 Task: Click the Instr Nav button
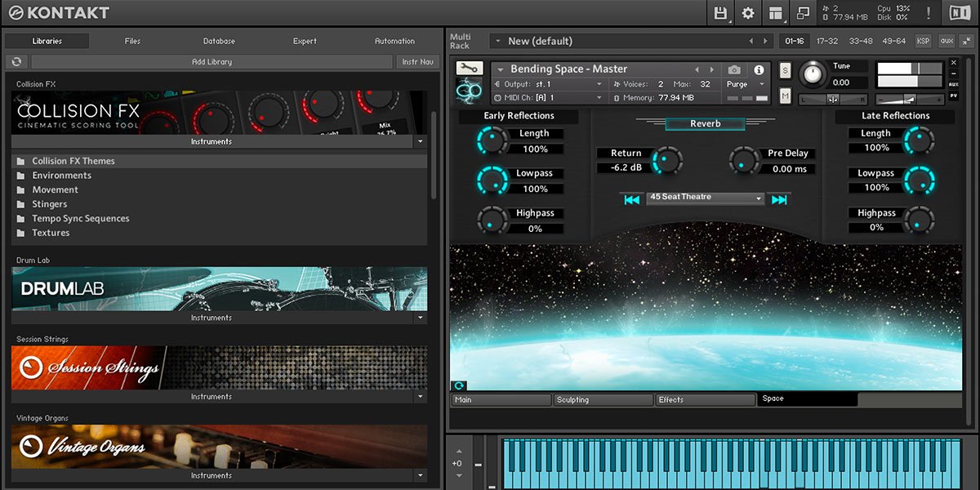(417, 62)
